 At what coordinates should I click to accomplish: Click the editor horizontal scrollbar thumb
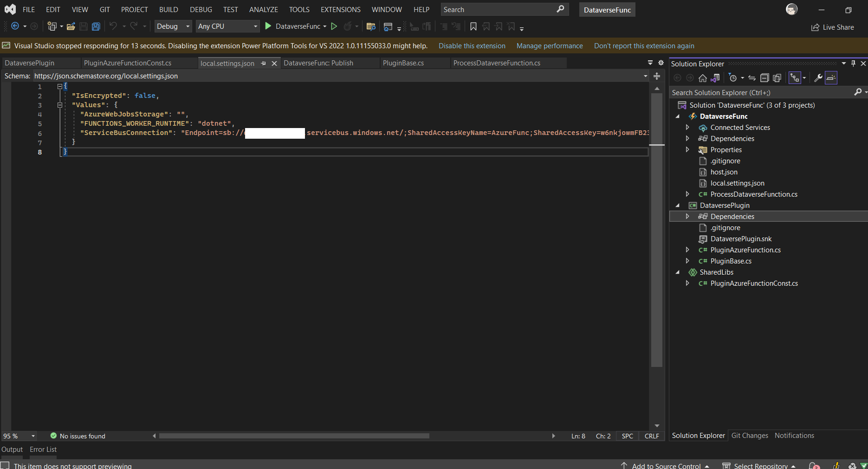[294, 436]
